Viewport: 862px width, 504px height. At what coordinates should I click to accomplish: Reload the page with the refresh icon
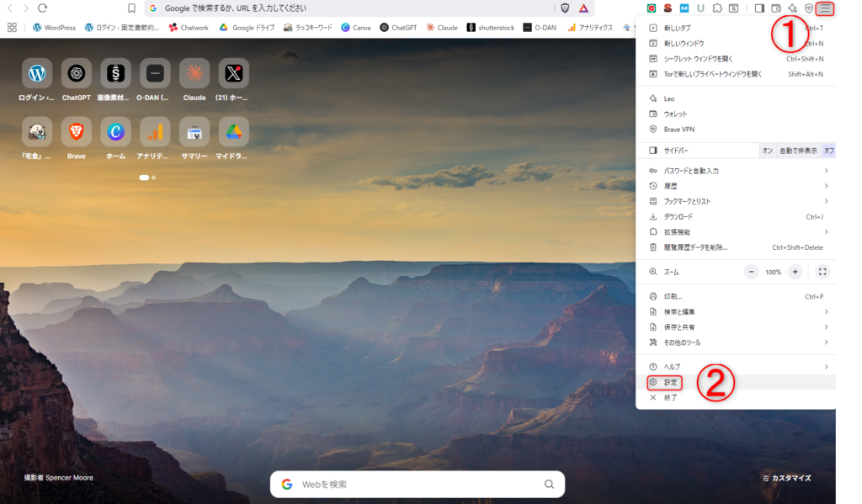42,8
